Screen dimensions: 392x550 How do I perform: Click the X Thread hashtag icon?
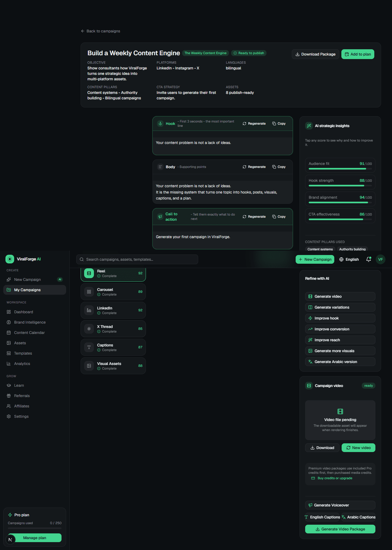(x=89, y=329)
